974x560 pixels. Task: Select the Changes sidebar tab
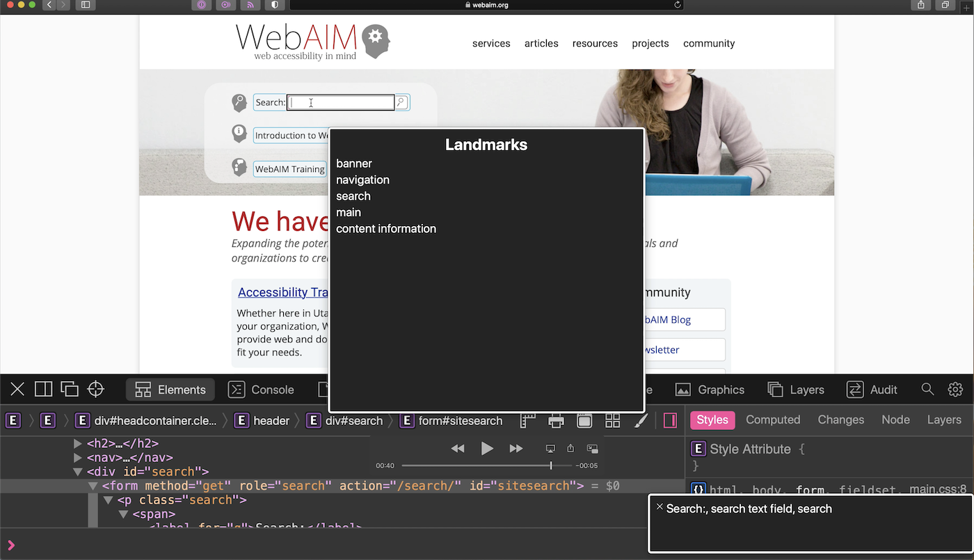click(x=841, y=420)
